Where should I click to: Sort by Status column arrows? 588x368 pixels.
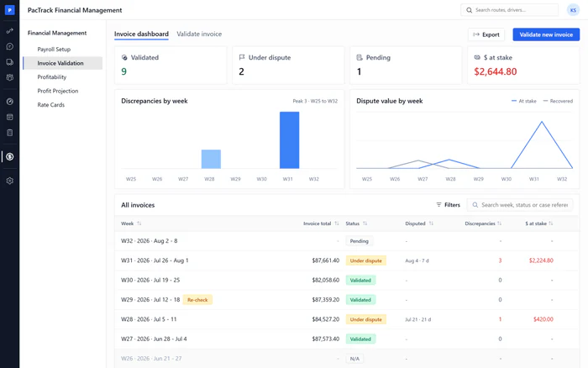coord(365,223)
